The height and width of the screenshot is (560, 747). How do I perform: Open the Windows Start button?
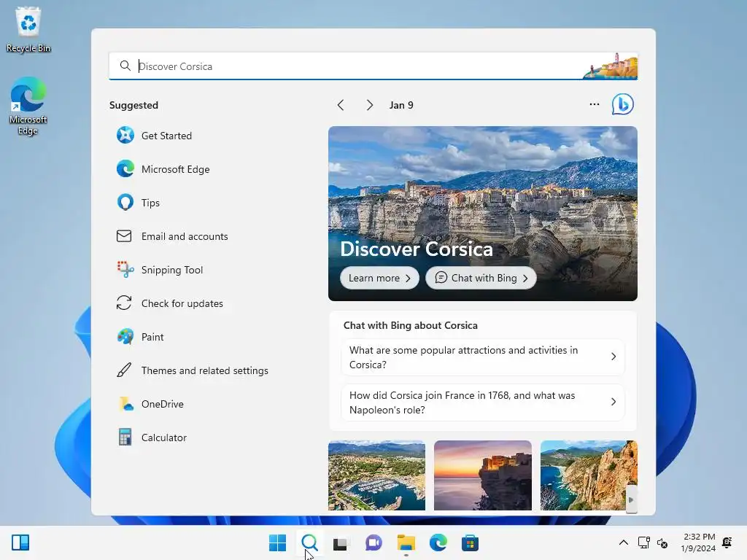[x=277, y=542]
